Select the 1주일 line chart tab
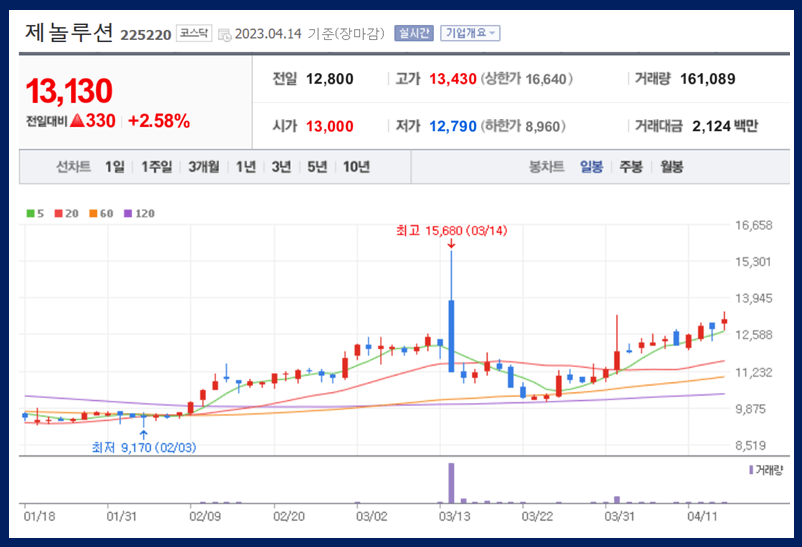The height and width of the screenshot is (547, 802). click(157, 167)
